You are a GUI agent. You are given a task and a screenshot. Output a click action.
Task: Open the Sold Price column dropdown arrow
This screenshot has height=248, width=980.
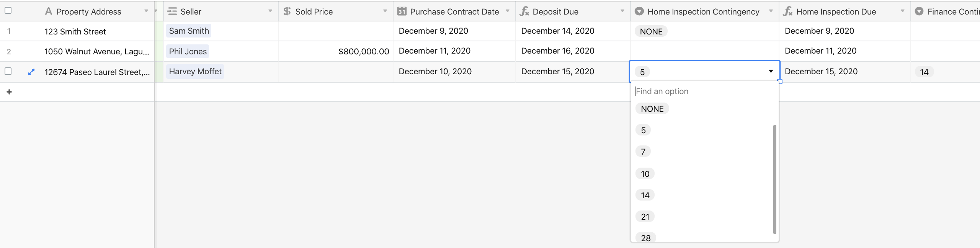385,11
